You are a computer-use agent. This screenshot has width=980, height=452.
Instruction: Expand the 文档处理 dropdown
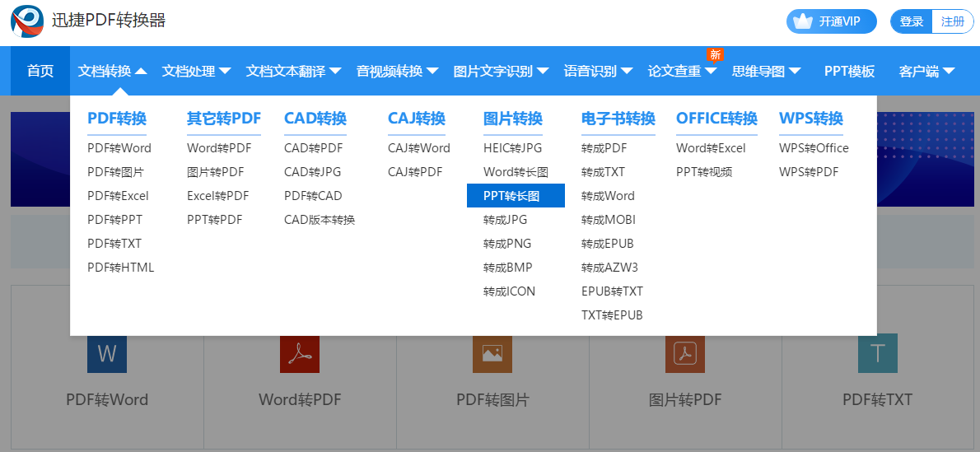point(196,72)
